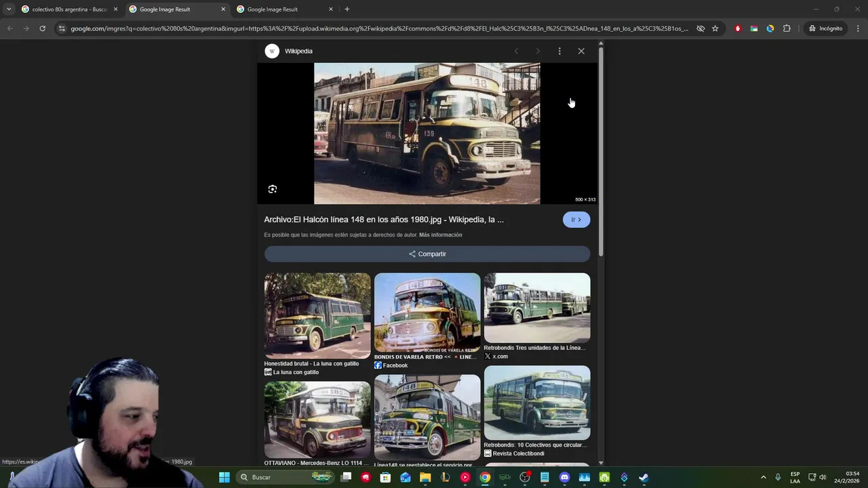Go to next image with right chevron
Viewport: 868px width, 488px height.
(x=538, y=51)
